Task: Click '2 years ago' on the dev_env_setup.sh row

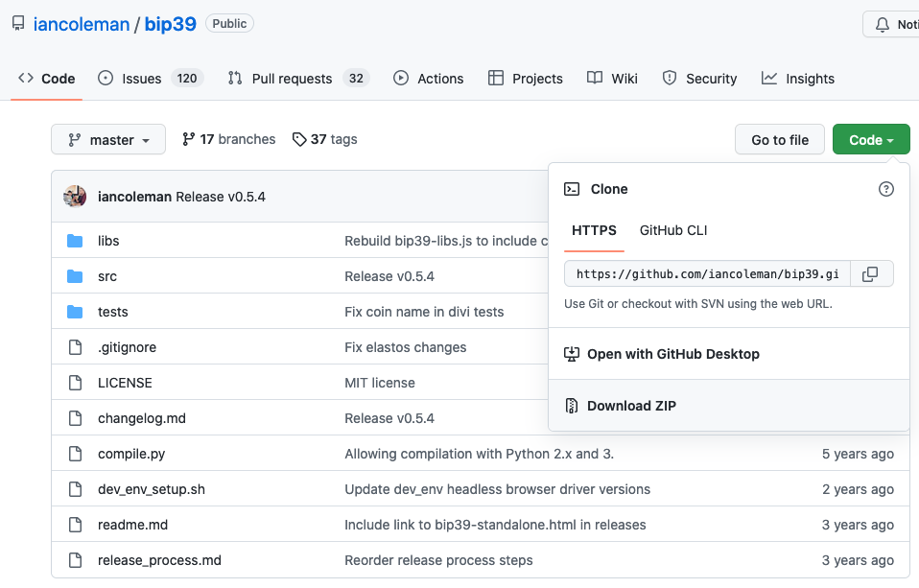Action: point(858,489)
